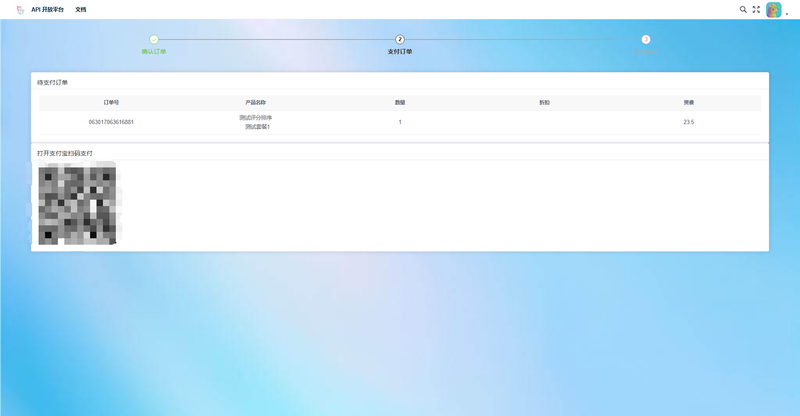
Task: Click the price value 23.5
Action: point(689,122)
